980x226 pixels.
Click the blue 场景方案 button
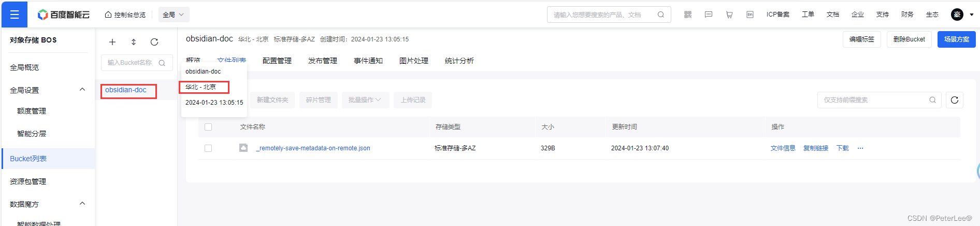[957, 39]
